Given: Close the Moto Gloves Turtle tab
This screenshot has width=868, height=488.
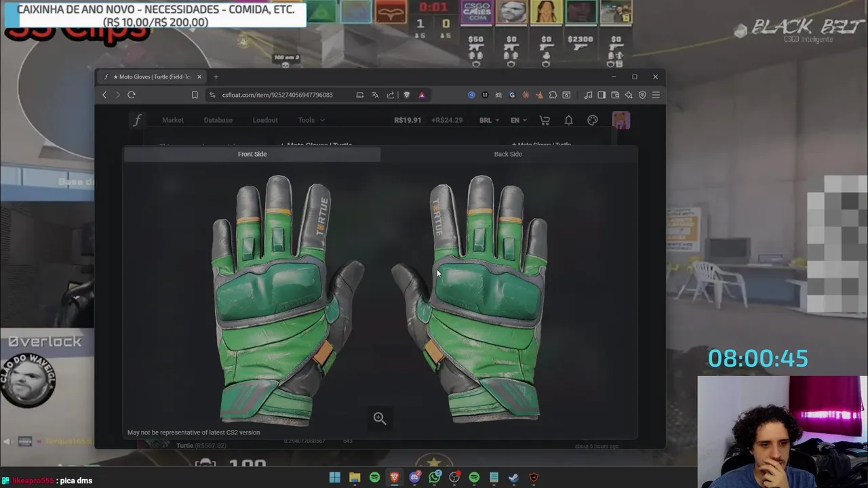Looking at the screenshot, I should 199,77.
